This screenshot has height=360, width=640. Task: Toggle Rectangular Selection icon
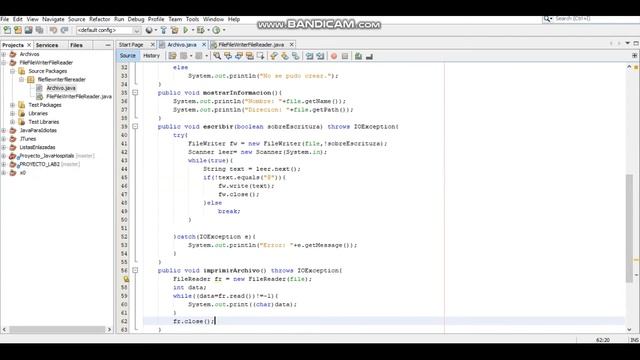coord(260,56)
